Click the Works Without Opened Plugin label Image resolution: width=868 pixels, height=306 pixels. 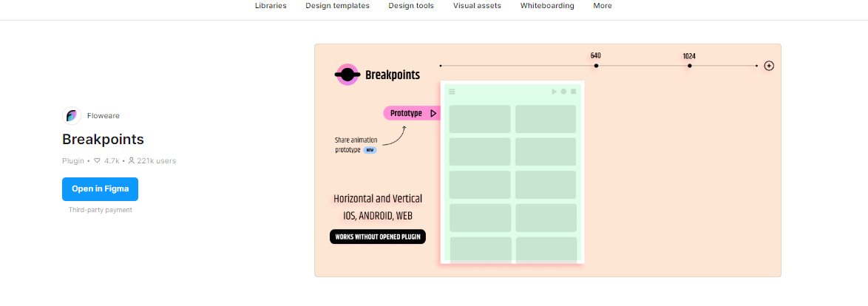pos(378,237)
